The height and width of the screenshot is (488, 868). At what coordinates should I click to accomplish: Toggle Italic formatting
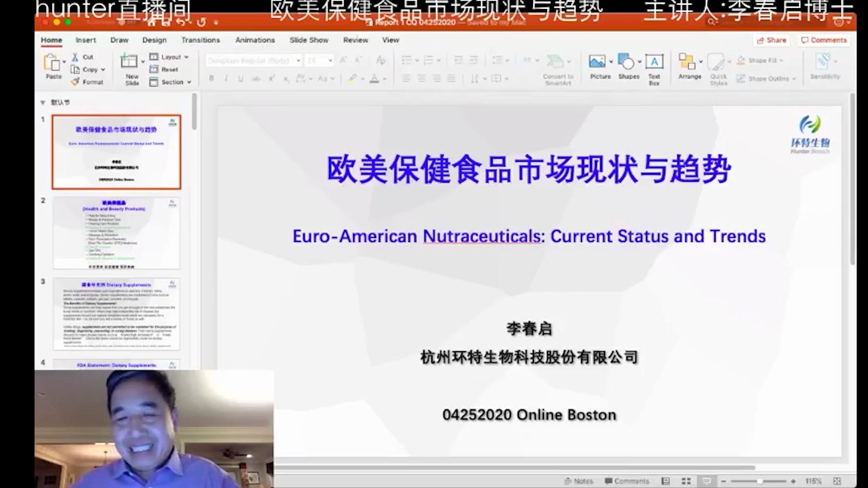pyautogui.click(x=226, y=79)
